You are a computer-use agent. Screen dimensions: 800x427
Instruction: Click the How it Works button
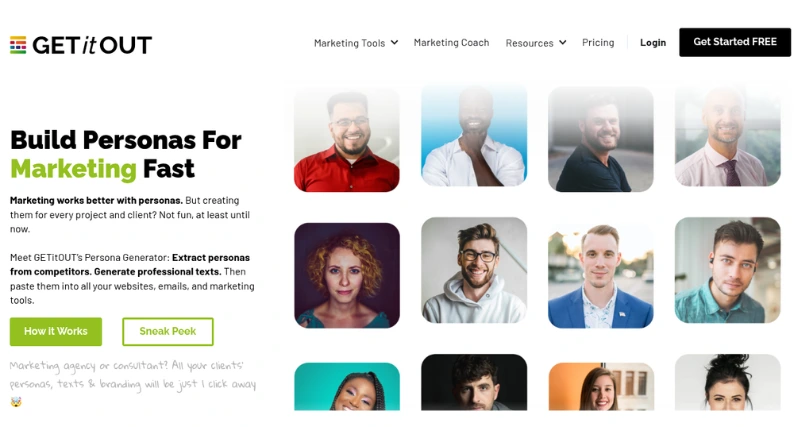tap(56, 332)
